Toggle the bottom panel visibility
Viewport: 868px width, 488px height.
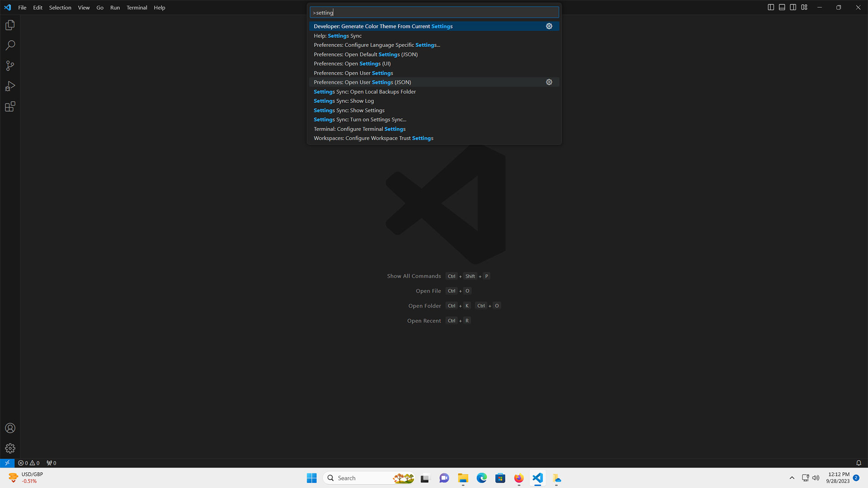coord(782,7)
